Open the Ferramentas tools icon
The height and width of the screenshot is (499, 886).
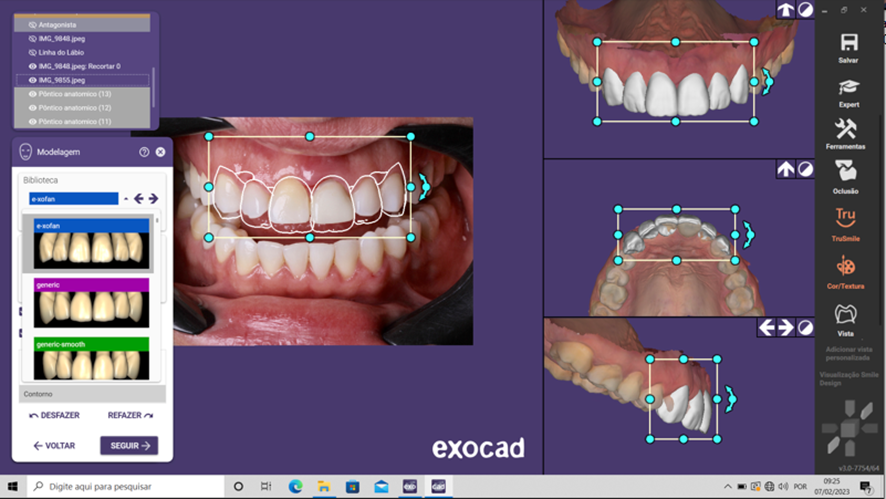point(846,130)
